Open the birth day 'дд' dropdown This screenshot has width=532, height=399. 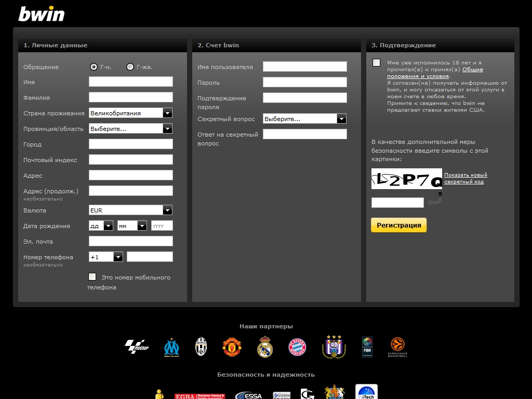[101, 226]
